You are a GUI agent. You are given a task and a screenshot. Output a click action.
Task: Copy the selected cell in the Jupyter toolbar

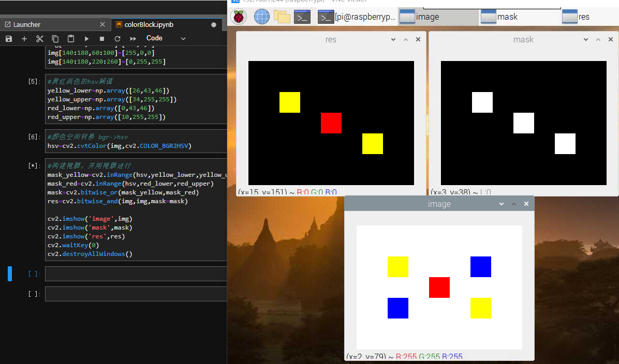55,39
